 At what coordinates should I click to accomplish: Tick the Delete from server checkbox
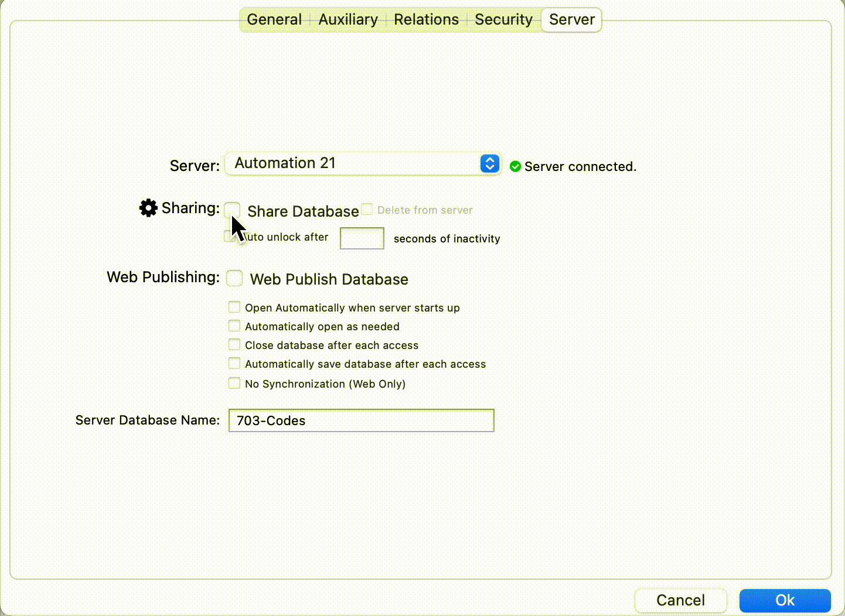[367, 210]
